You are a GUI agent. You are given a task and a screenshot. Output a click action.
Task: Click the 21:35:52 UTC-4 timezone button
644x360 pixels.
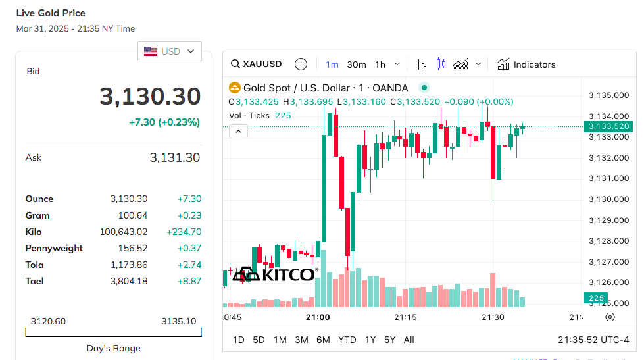[593, 340]
